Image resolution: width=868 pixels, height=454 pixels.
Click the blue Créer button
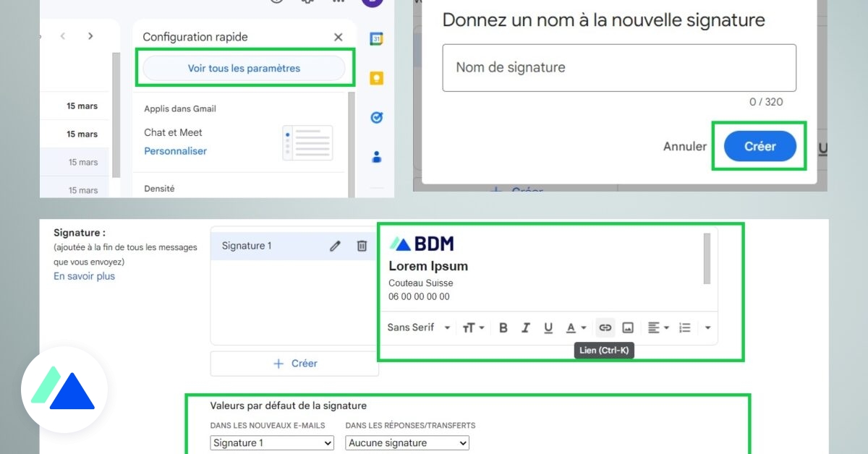pos(759,146)
